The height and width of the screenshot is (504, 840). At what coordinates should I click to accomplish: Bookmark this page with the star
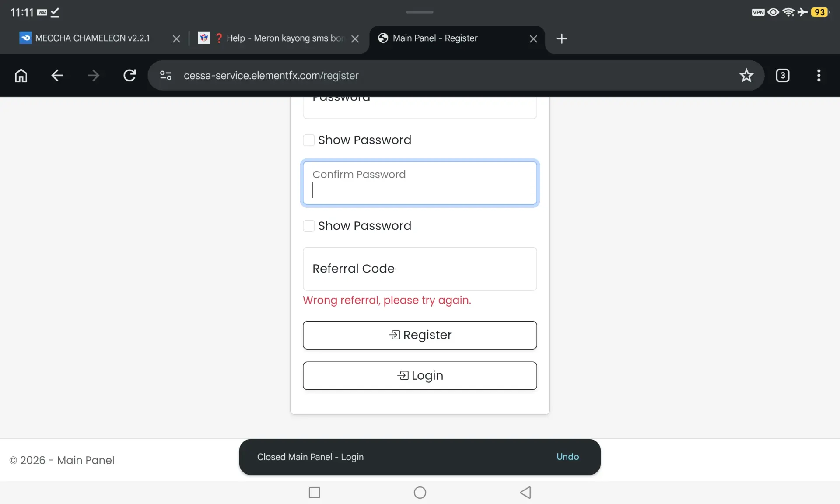pyautogui.click(x=746, y=75)
